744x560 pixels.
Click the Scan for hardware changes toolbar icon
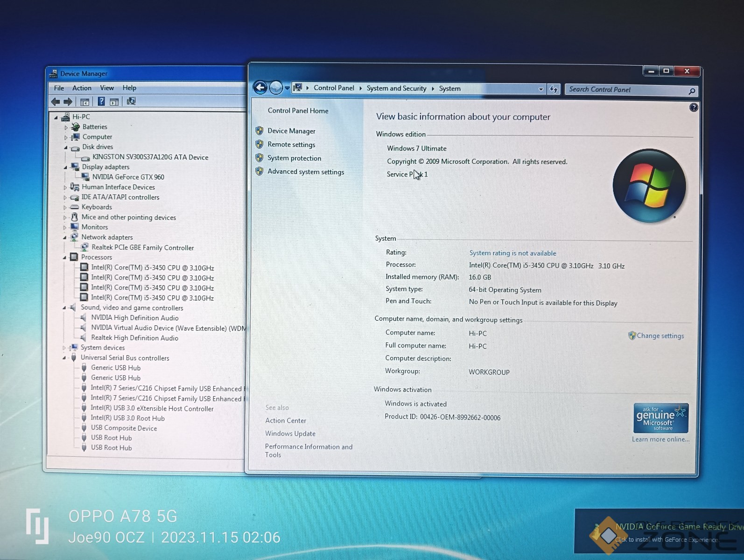[x=131, y=101]
